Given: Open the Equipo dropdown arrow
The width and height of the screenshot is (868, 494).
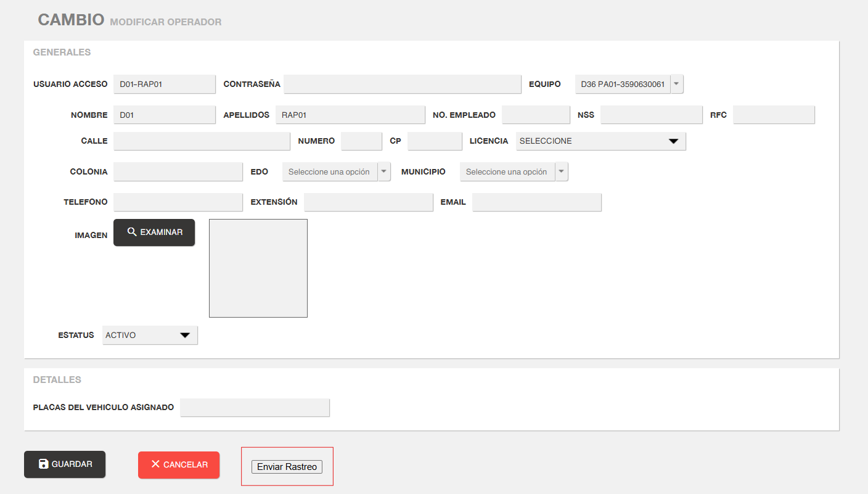Looking at the screenshot, I should tap(676, 84).
